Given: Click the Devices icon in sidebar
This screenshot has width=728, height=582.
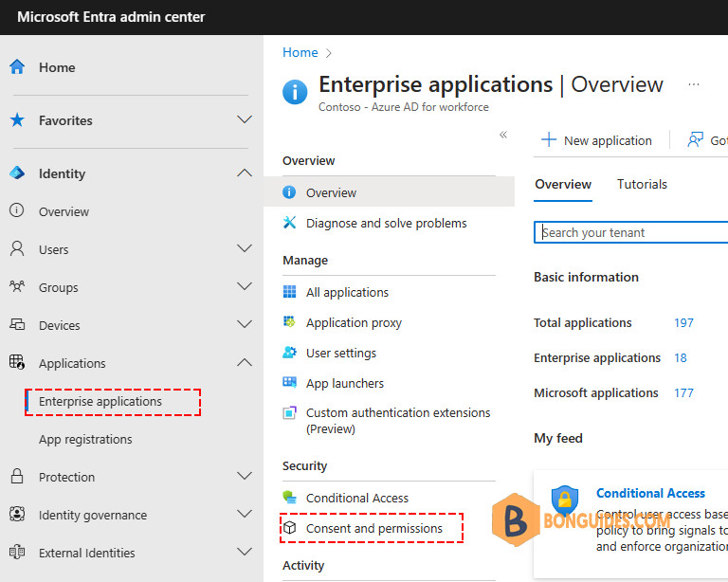Looking at the screenshot, I should [17, 324].
